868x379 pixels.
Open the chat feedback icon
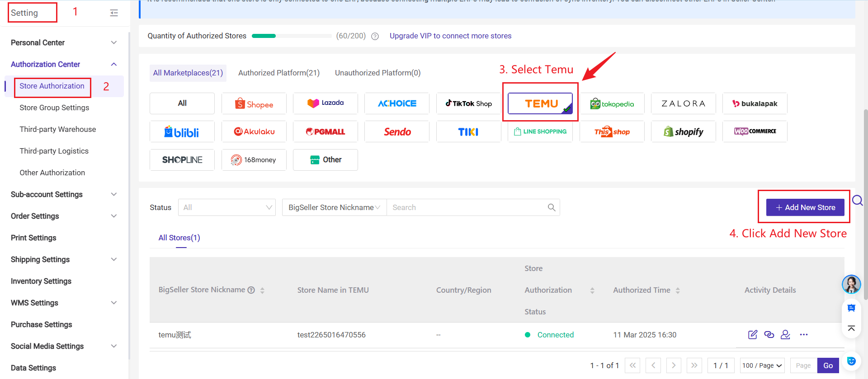click(x=851, y=308)
